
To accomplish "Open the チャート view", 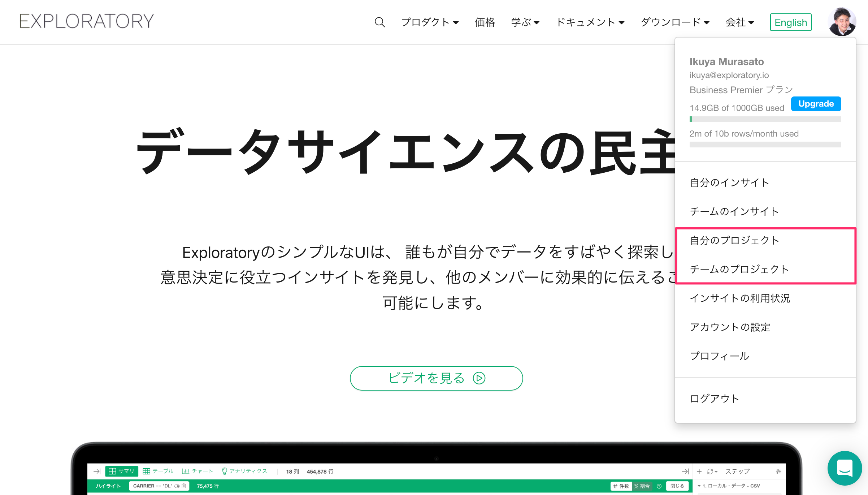I will [198, 471].
